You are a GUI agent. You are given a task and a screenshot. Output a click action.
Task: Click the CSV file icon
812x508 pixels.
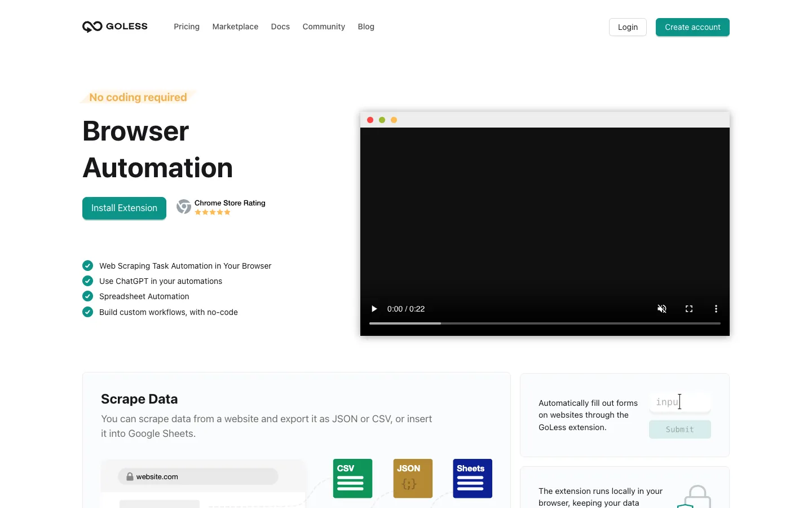[x=352, y=479]
